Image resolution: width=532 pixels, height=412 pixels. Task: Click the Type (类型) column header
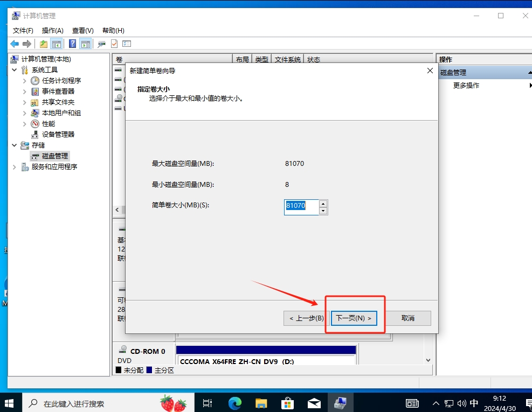pyautogui.click(x=261, y=59)
